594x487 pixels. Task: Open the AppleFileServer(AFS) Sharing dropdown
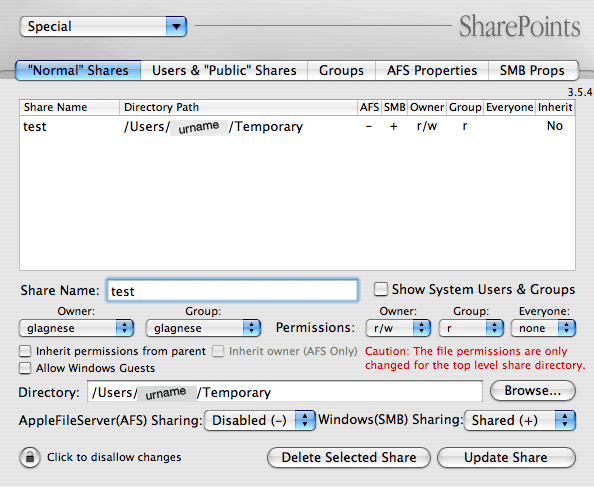[x=259, y=420]
